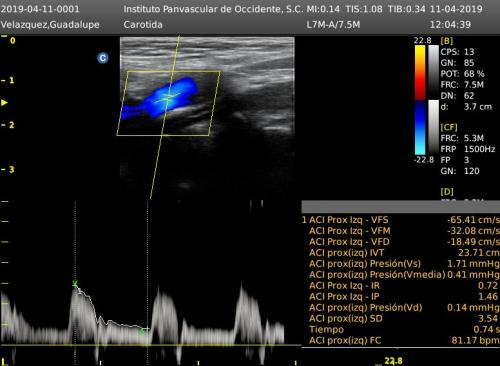Click the red-yellow color velocity scale bar
This screenshot has height=366, width=500.
tap(420, 72)
